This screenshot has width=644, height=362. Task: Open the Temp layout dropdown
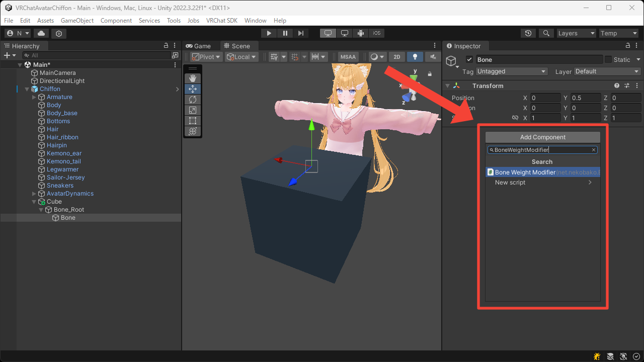click(619, 33)
